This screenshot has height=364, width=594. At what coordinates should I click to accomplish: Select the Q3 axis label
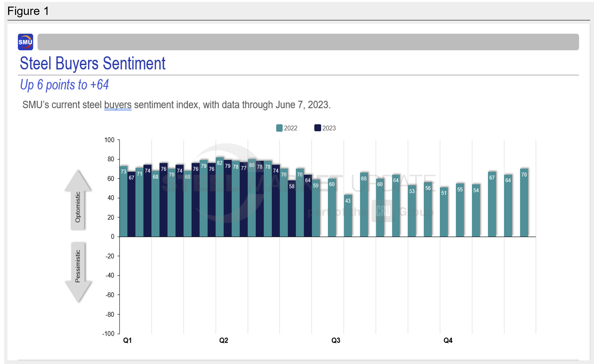[x=336, y=340]
